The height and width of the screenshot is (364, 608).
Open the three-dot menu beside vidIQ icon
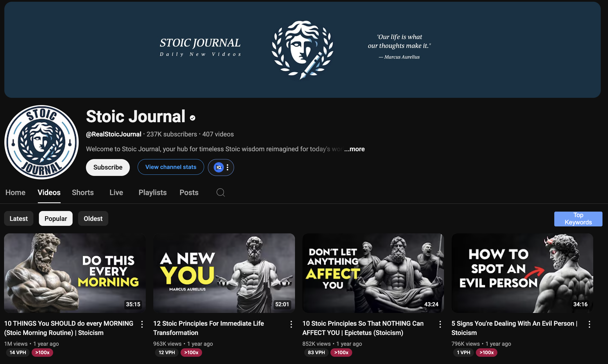pyautogui.click(x=228, y=167)
